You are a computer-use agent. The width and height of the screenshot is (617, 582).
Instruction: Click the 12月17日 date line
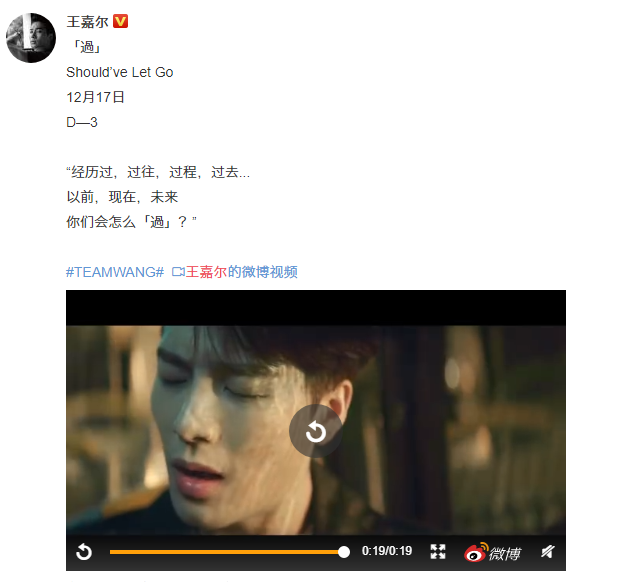[95, 97]
